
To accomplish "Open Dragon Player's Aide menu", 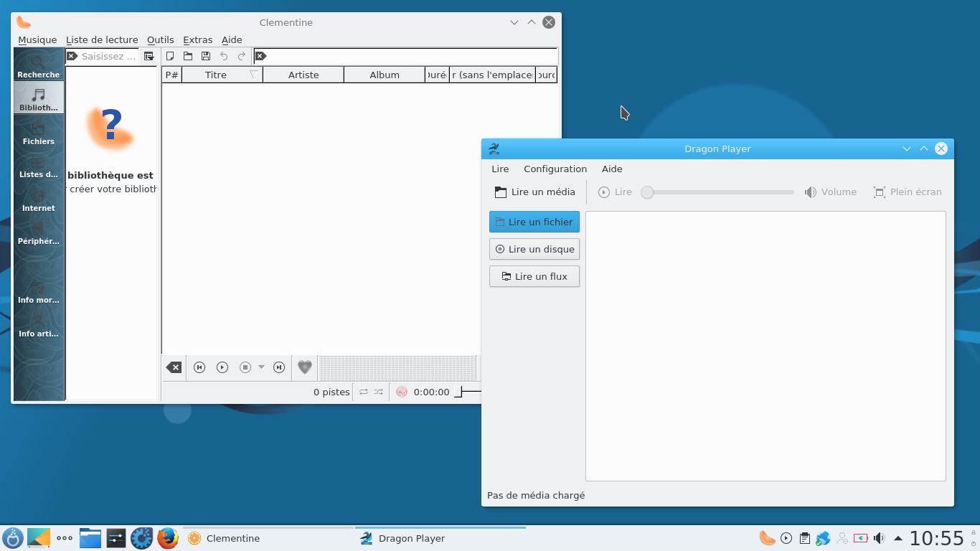I will point(612,169).
